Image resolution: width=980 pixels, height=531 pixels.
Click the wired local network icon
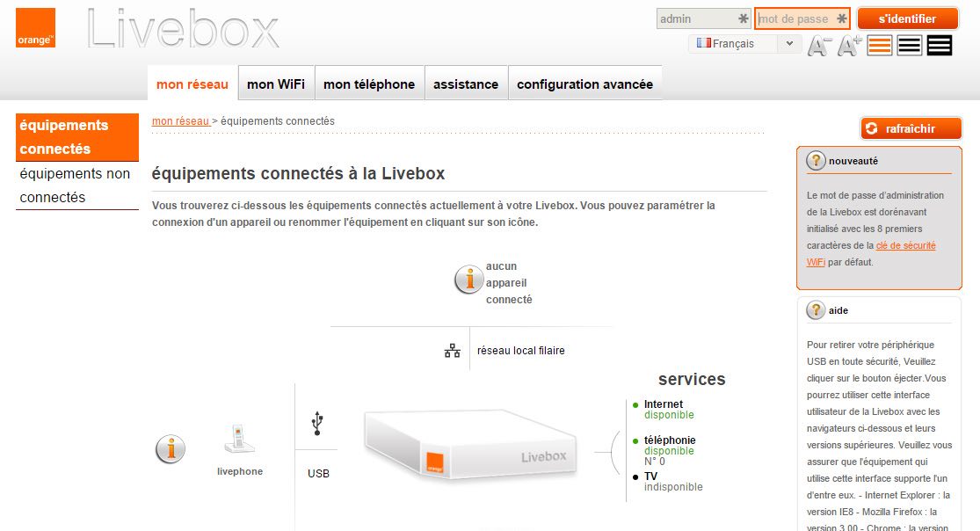[x=453, y=351]
